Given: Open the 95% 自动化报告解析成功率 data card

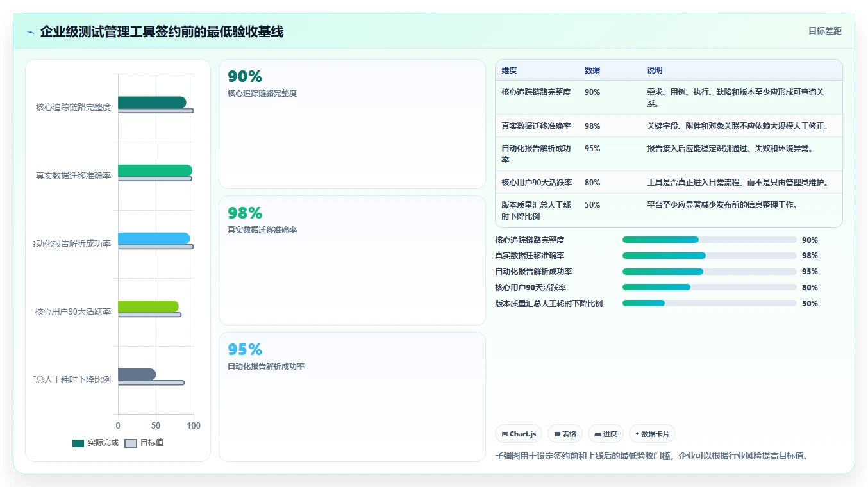Looking at the screenshot, I should coord(352,397).
